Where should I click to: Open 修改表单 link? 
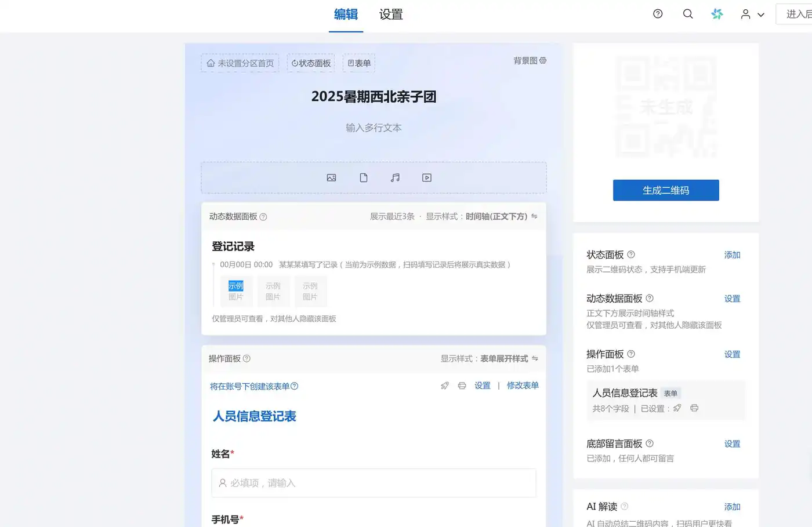pos(523,386)
